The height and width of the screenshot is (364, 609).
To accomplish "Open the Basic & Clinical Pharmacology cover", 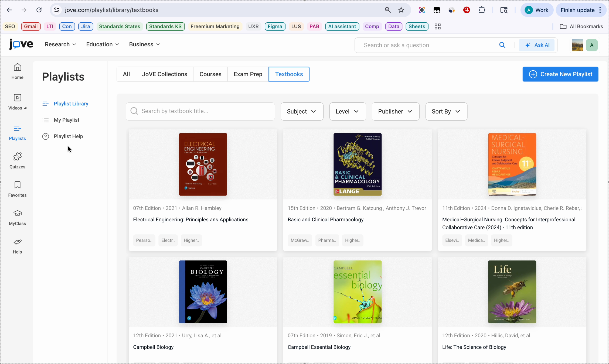I will pyautogui.click(x=358, y=164).
